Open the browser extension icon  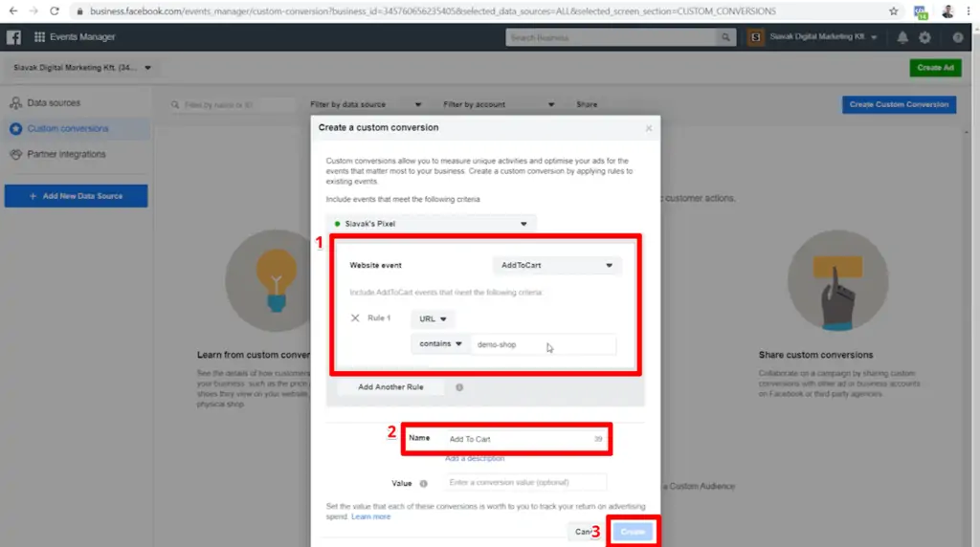coord(920,11)
